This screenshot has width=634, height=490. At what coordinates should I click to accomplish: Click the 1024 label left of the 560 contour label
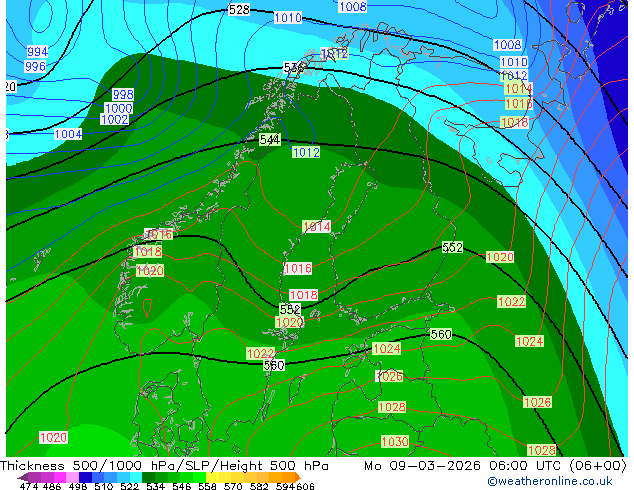point(387,348)
